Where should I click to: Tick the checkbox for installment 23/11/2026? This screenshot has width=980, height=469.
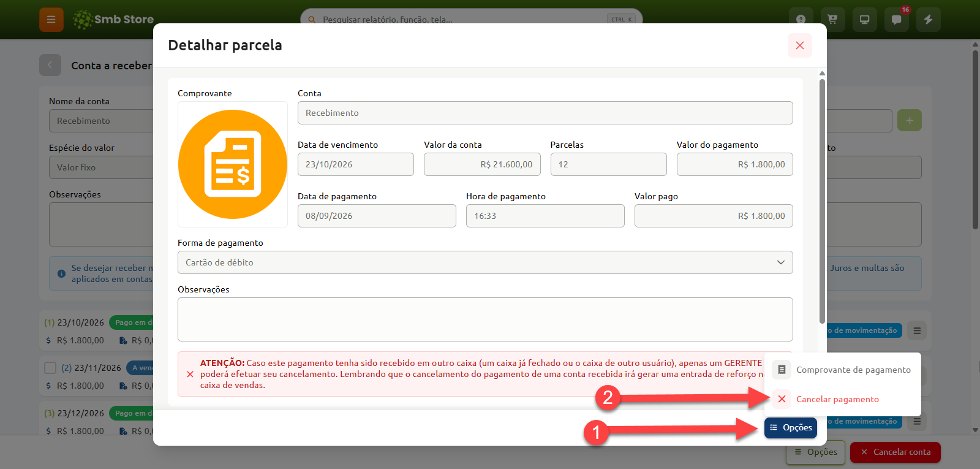(x=50, y=368)
